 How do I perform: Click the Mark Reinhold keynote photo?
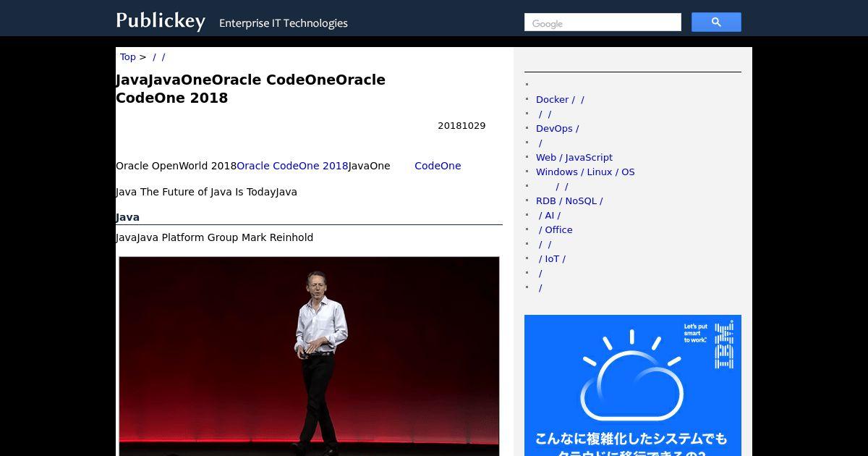coord(309,356)
